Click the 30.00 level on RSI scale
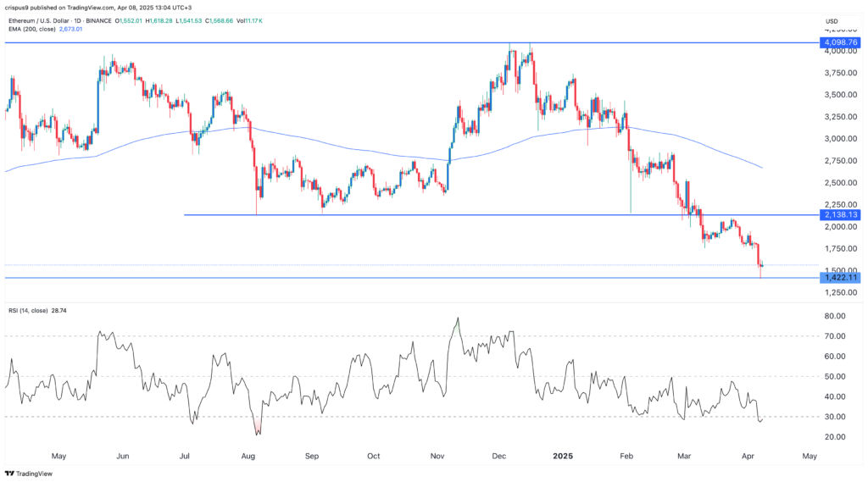868x482 pixels. [837, 417]
